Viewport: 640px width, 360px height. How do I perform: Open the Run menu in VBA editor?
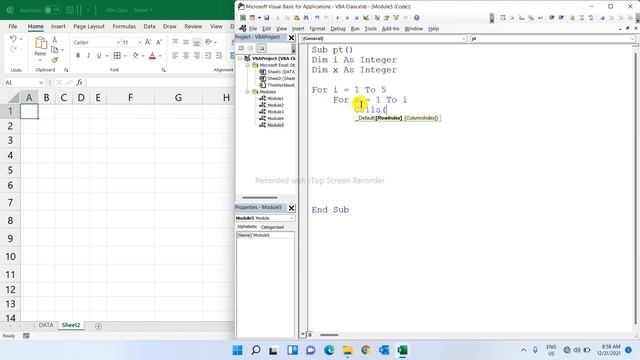pyautogui.click(x=355, y=29)
